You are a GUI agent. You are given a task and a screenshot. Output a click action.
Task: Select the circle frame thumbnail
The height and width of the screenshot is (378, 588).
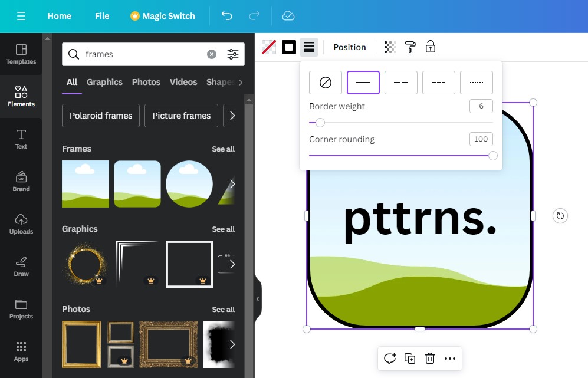(189, 184)
